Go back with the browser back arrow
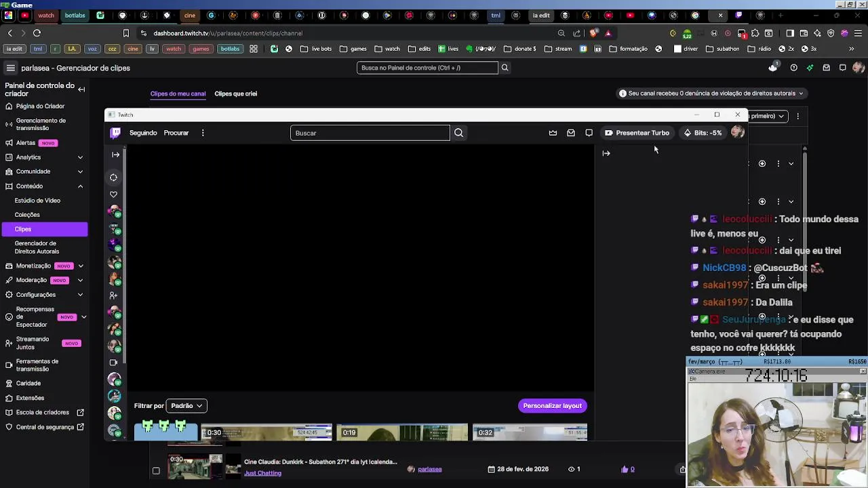The width and height of the screenshot is (868, 488). tap(9, 33)
